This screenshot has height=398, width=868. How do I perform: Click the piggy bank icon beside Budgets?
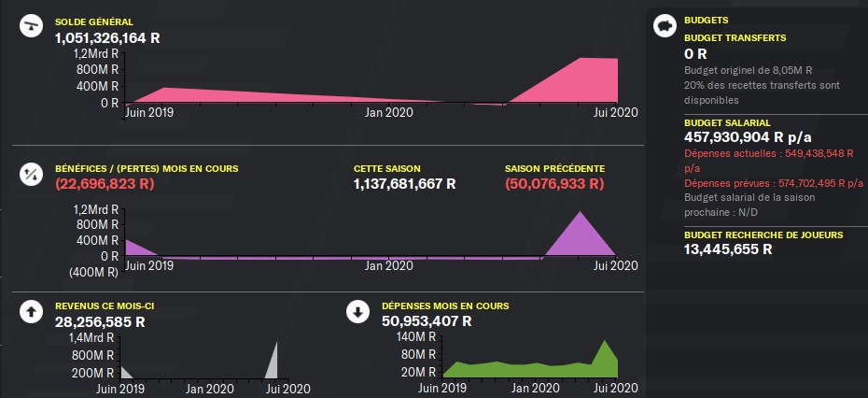click(664, 24)
